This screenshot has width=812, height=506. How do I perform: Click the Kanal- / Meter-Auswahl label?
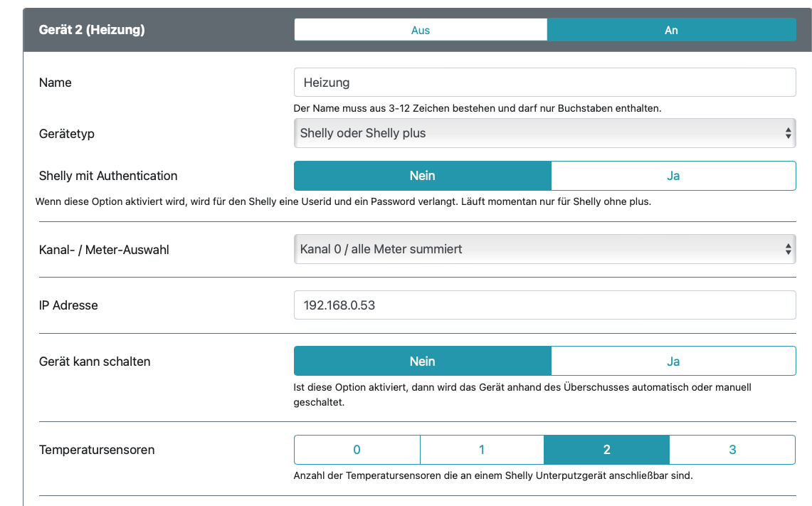click(x=104, y=250)
